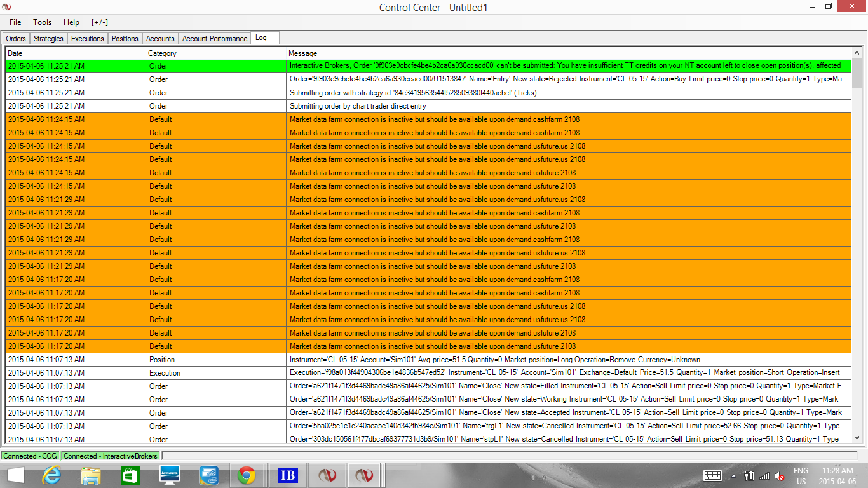Click the NinjaTrader taskbar button beside the IB icon
The height and width of the screenshot is (488, 868).
pos(327,475)
